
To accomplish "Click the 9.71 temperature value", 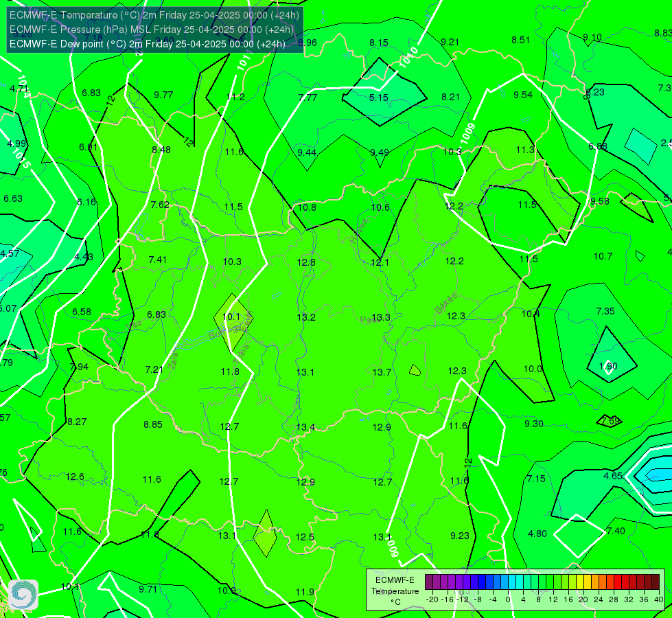I will (x=148, y=589).
